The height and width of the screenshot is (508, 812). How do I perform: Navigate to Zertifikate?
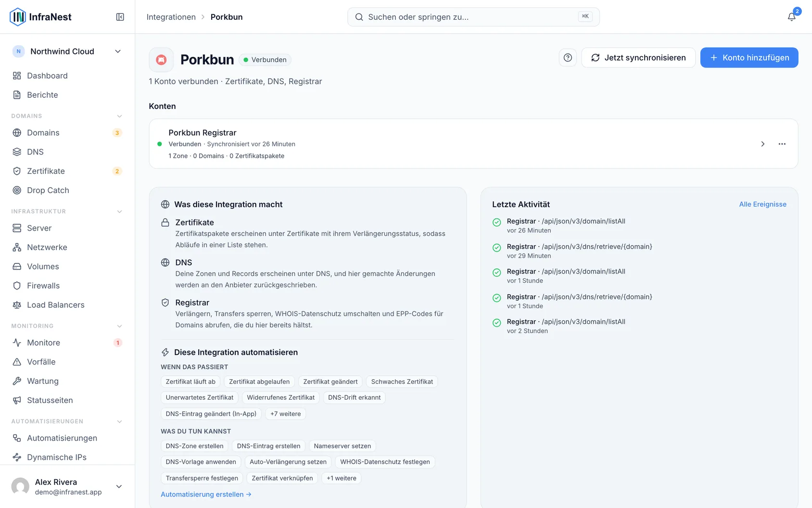(67, 171)
